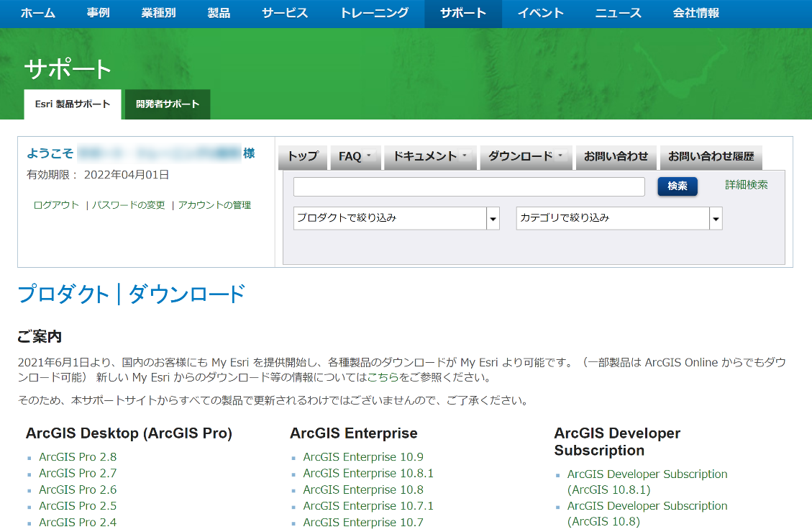812x532 pixels.
Task: Click the 有効期限 2022年04月01日 text
Action: (98, 175)
